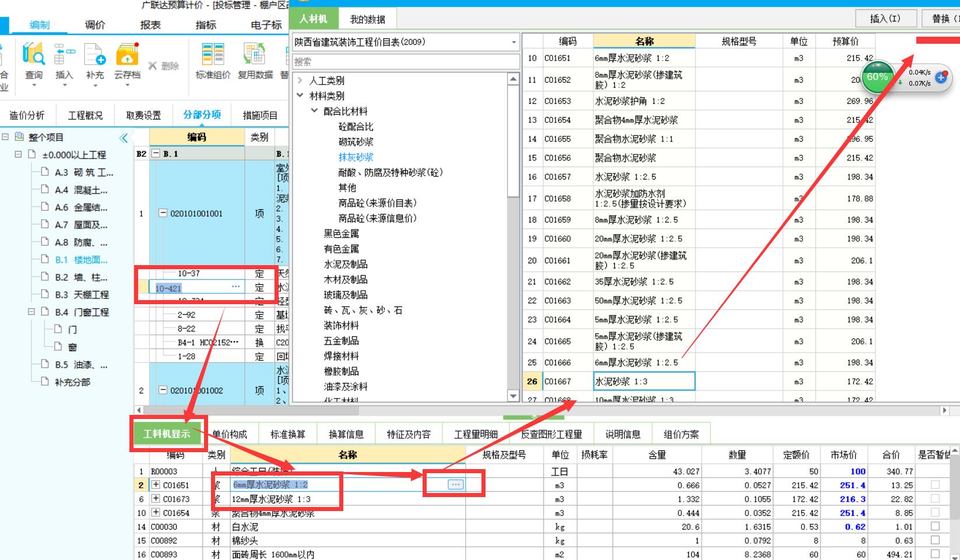Click the 插入(I) button
Viewport: 960px width, 560px height.
tap(885, 19)
